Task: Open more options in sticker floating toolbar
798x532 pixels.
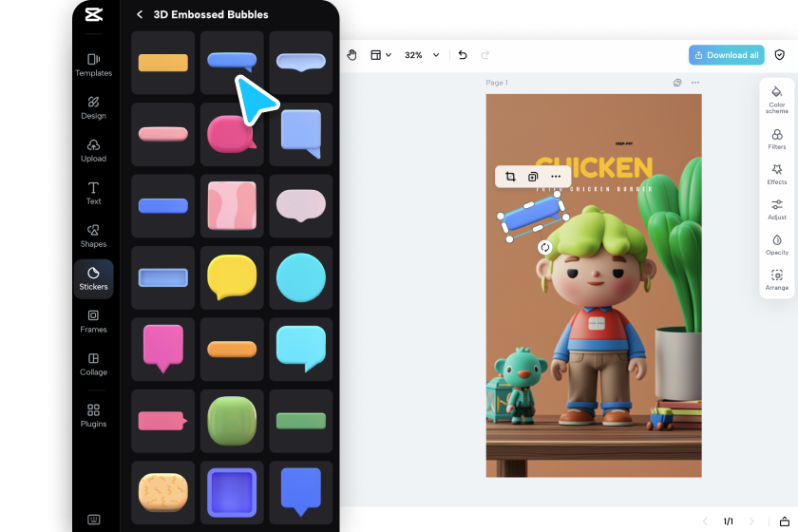Action: pos(556,177)
